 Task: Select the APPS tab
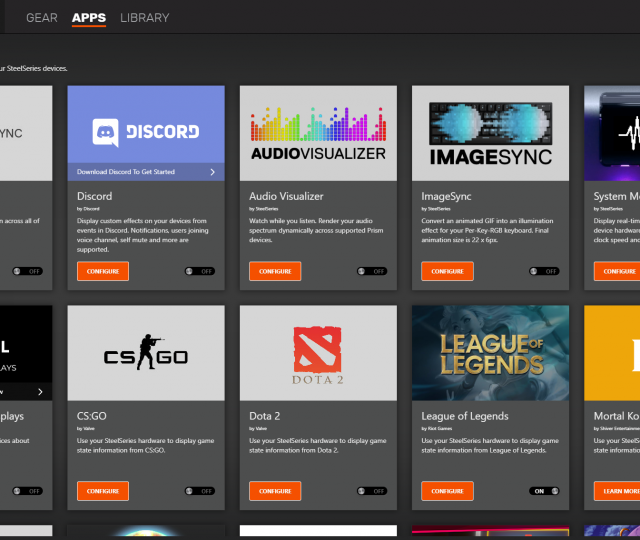tap(89, 18)
